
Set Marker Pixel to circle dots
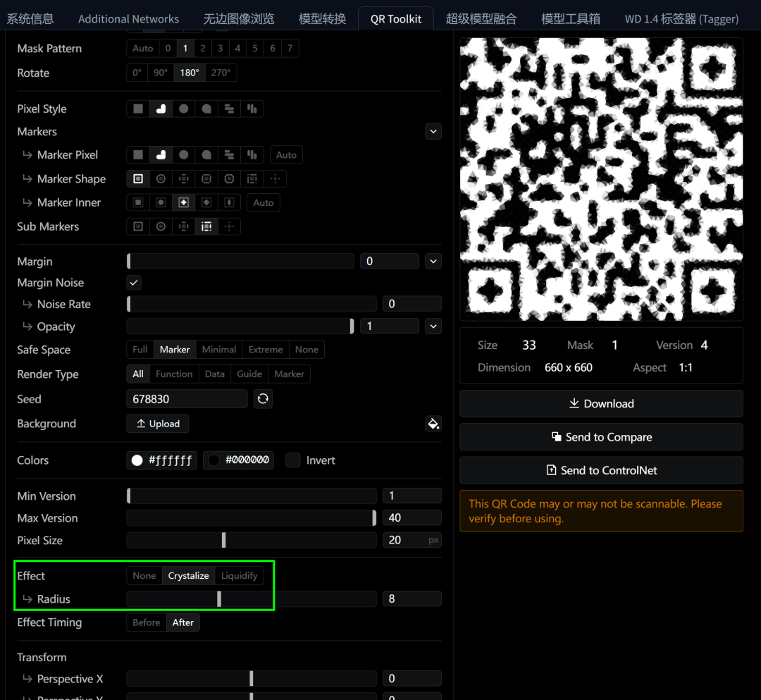pos(183,155)
